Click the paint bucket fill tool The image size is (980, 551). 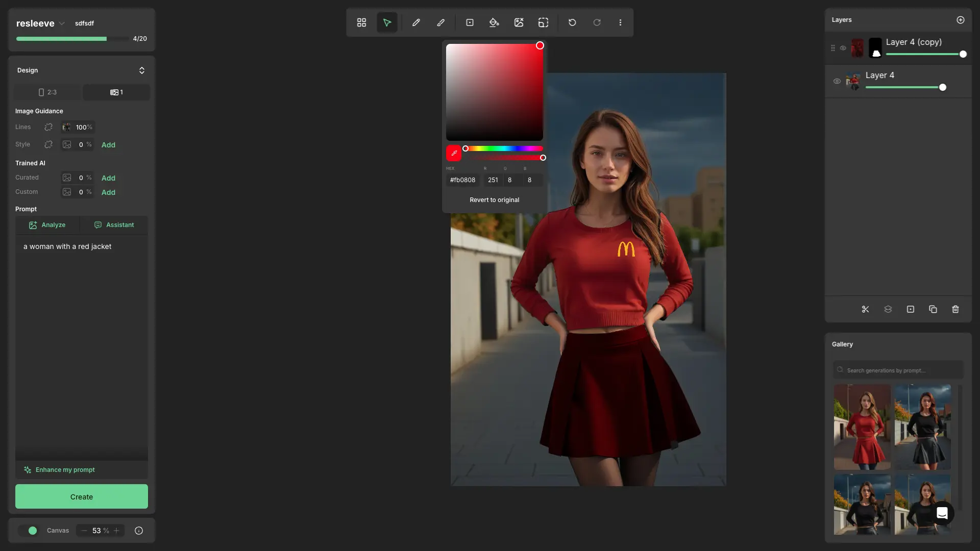(x=494, y=22)
